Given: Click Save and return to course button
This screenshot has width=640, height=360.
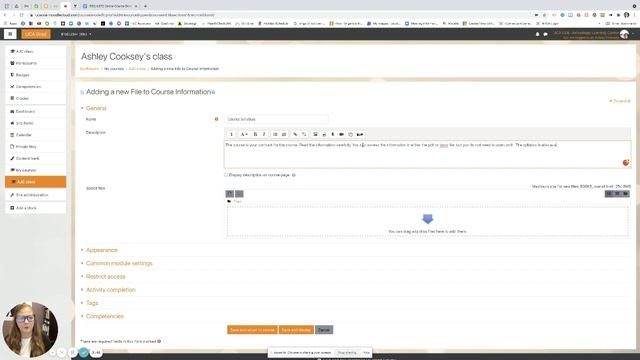Looking at the screenshot, I should 252,330.
